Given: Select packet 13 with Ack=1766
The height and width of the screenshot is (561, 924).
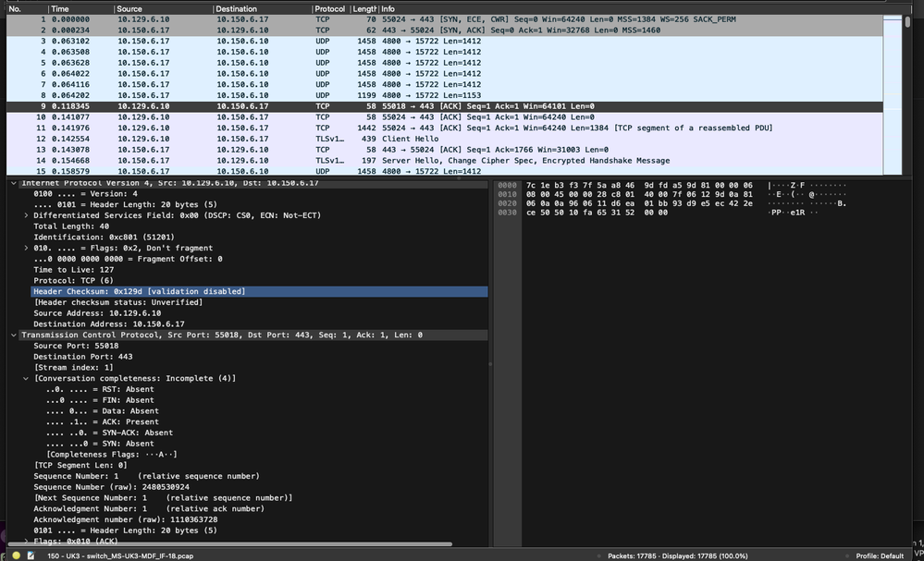Looking at the screenshot, I should click(x=445, y=150).
